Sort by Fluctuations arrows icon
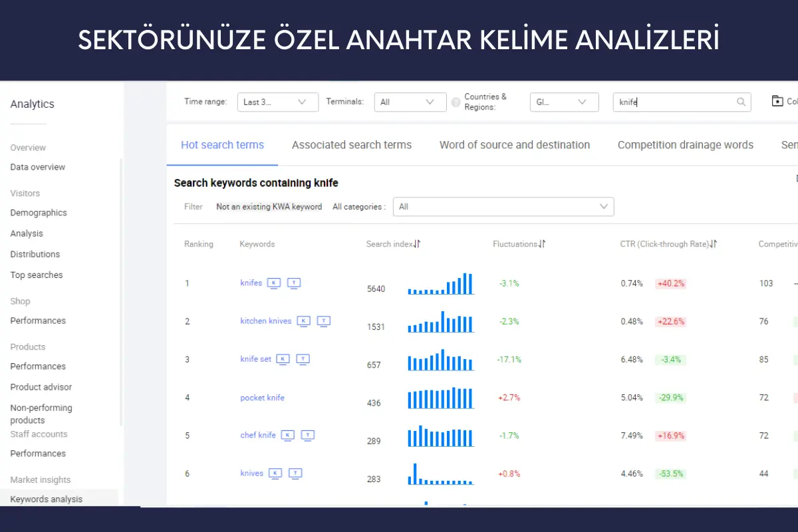This screenshot has height=532, width=798. pyautogui.click(x=542, y=244)
